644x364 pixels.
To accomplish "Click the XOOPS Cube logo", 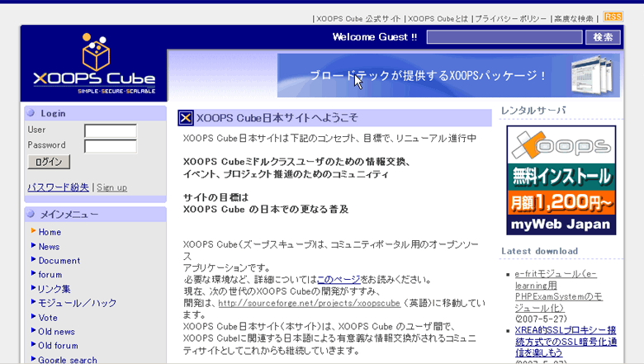I will [94, 64].
